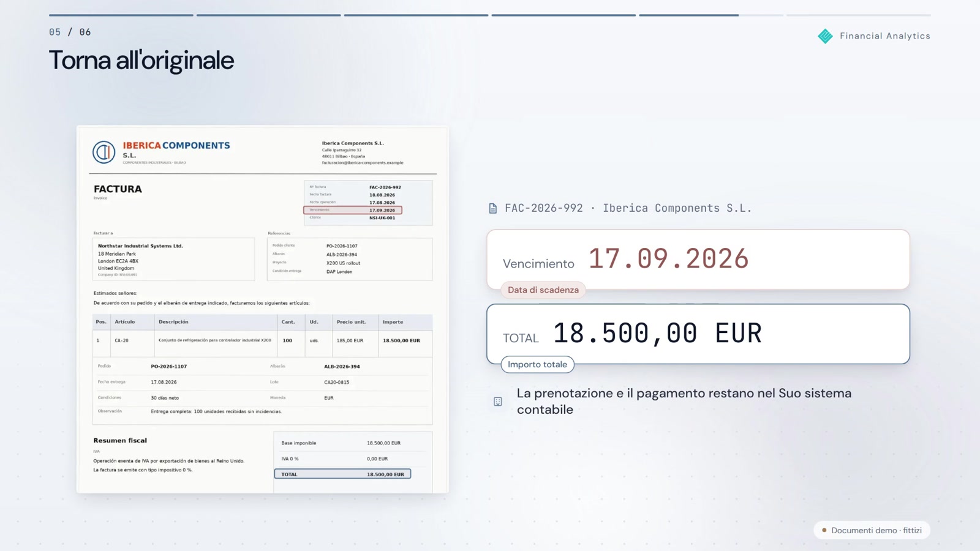Click the 'Documenti demo · fittizi' pill
Screen dimensions: 980x551
pyautogui.click(x=872, y=530)
